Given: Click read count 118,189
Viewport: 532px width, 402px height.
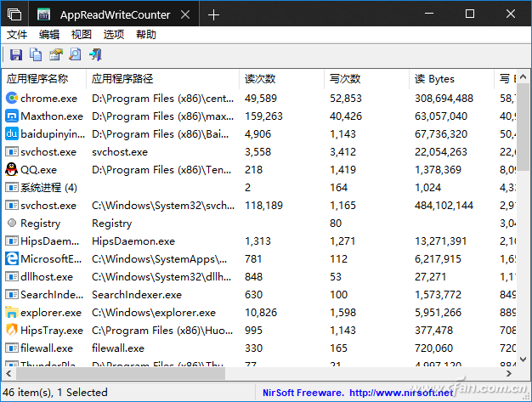Looking at the screenshot, I should [263, 206].
